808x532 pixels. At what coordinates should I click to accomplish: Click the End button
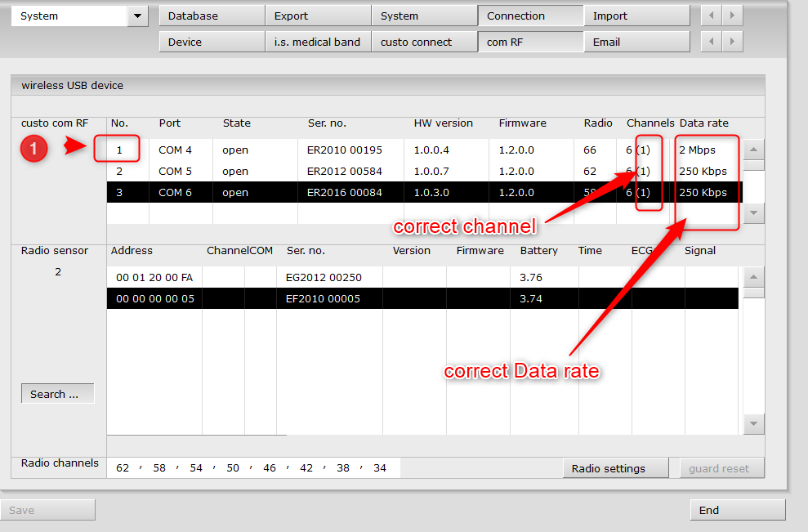coord(738,510)
